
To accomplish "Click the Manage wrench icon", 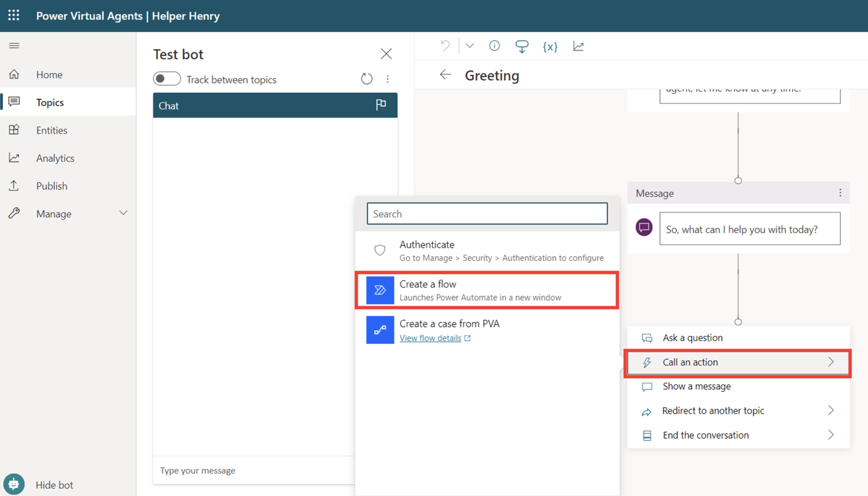I will pyautogui.click(x=14, y=213).
